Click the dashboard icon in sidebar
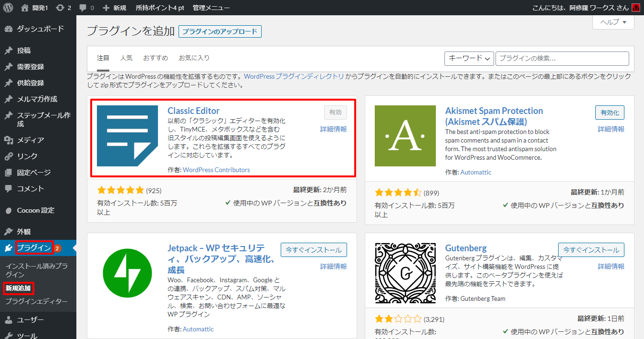The width and height of the screenshot is (644, 339). coord(8,29)
